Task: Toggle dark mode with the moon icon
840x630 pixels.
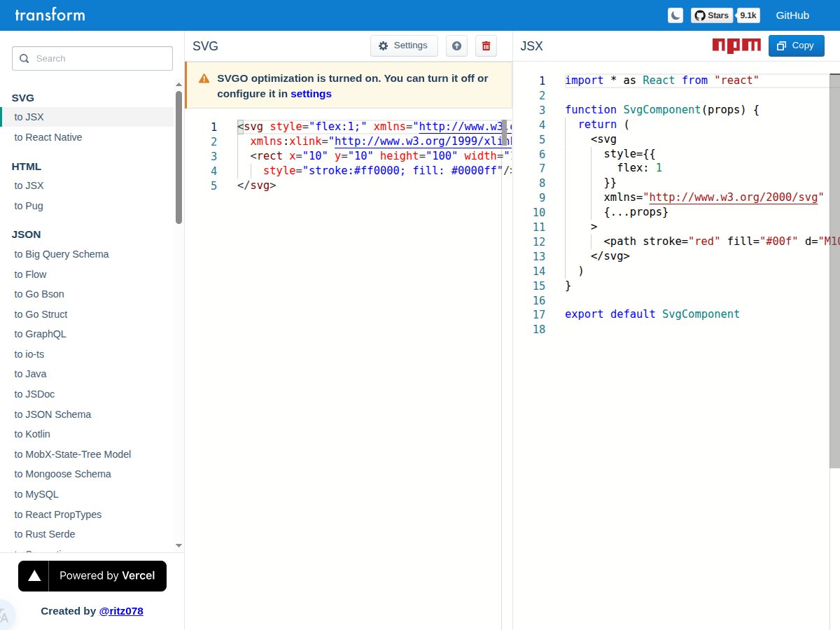Action: point(675,15)
